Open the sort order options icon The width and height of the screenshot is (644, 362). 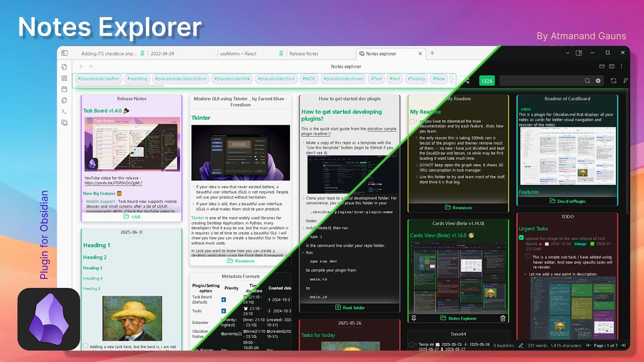pyautogui.click(x=625, y=80)
